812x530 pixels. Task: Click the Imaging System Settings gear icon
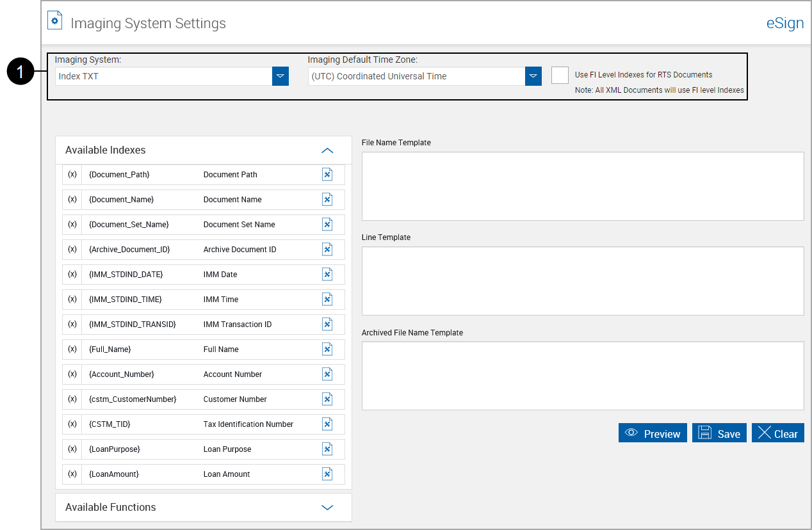pos(54,20)
